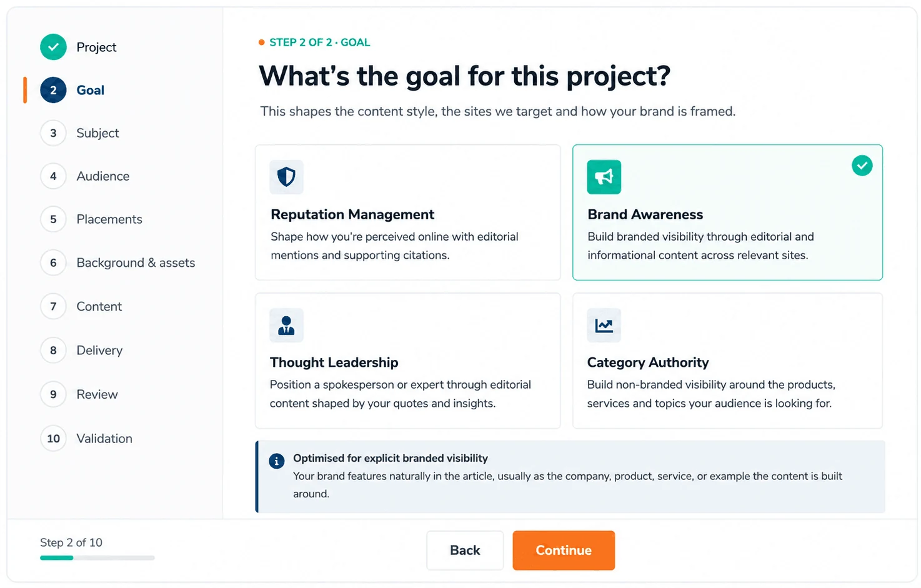Click the step 2 Goal number circle
The image size is (921, 588).
(53, 90)
